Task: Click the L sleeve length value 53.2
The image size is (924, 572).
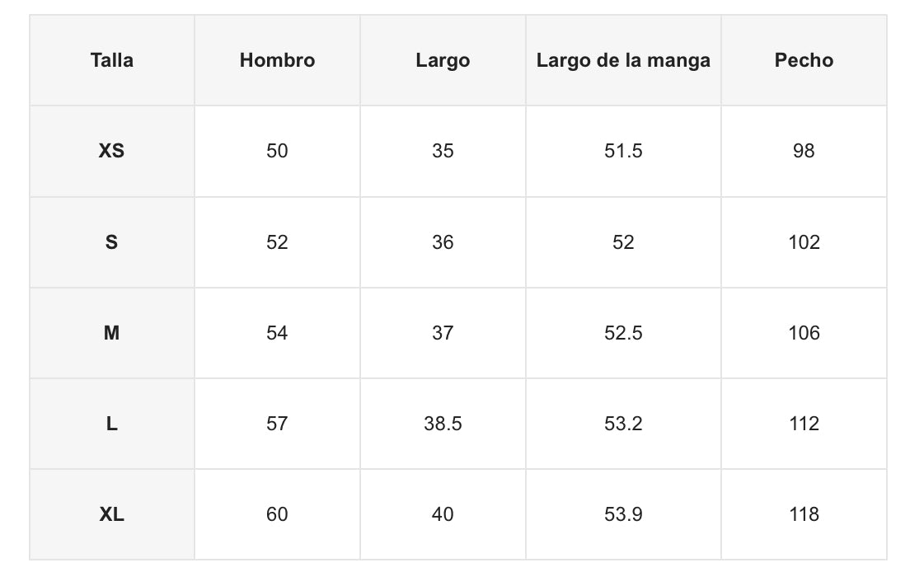Action: tap(623, 424)
